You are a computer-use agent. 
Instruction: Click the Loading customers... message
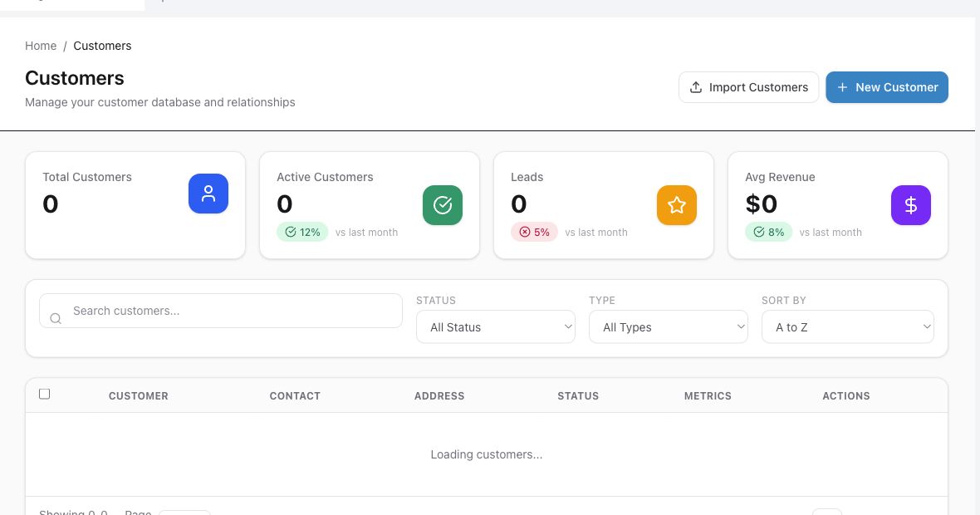(486, 454)
